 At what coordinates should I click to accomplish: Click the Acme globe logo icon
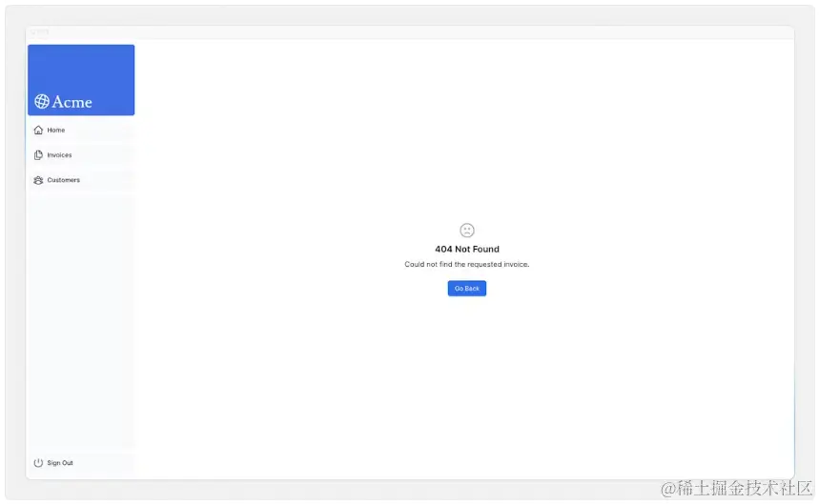(42, 101)
